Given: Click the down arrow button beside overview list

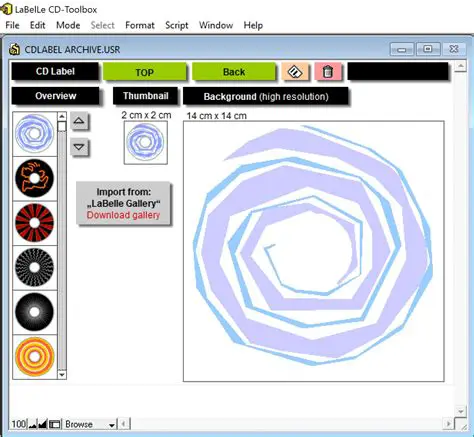Looking at the screenshot, I should (79, 147).
